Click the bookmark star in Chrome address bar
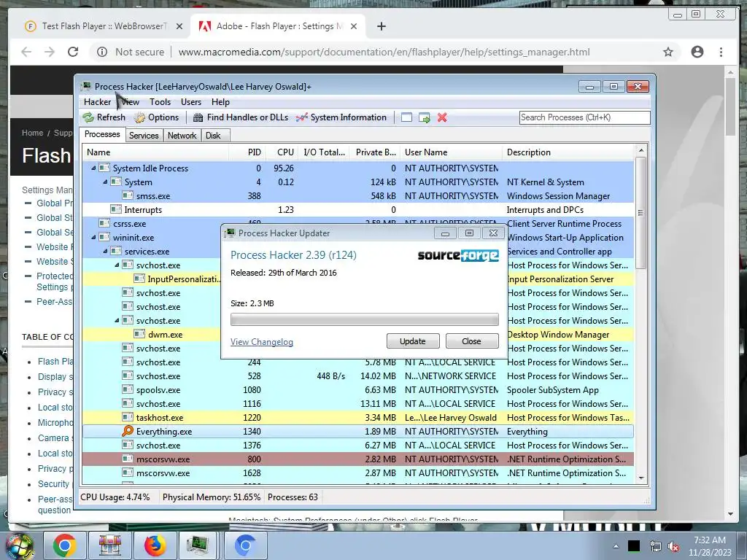The image size is (747, 560). [x=668, y=52]
